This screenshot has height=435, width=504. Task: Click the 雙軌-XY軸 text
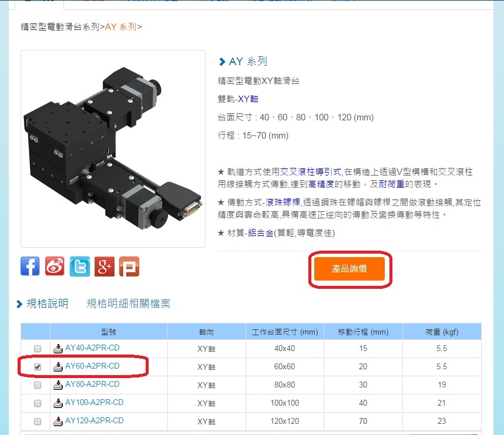tap(238, 99)
